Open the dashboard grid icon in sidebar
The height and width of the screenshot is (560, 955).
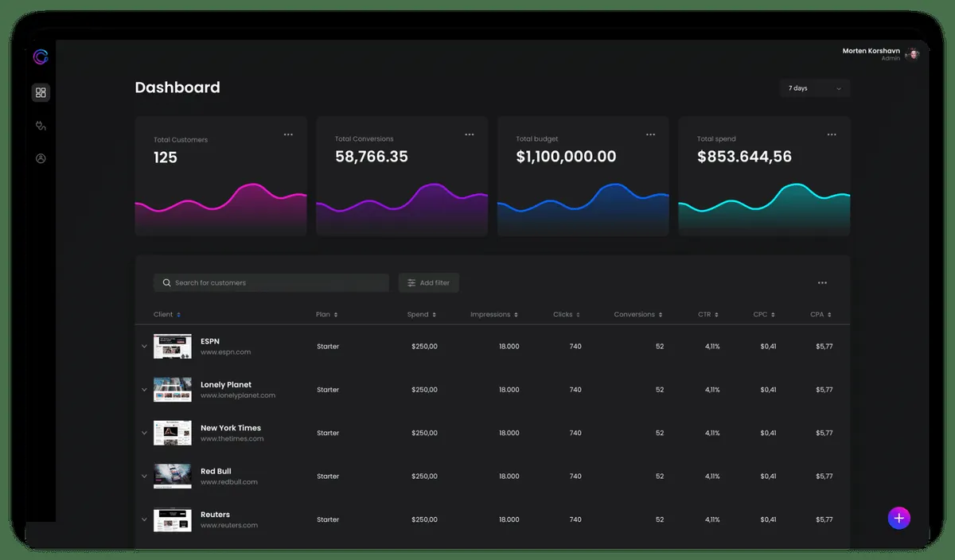41,93
